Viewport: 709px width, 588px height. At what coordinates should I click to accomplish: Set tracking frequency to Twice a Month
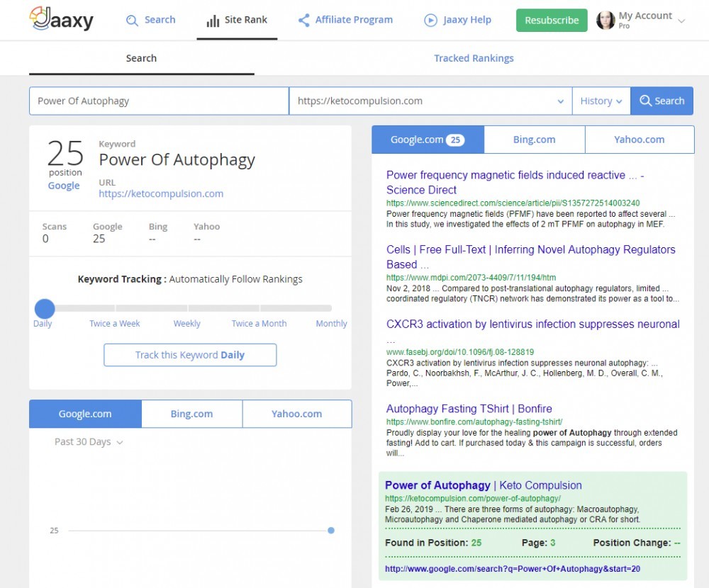pyautogui.click(x=259, y=324)
